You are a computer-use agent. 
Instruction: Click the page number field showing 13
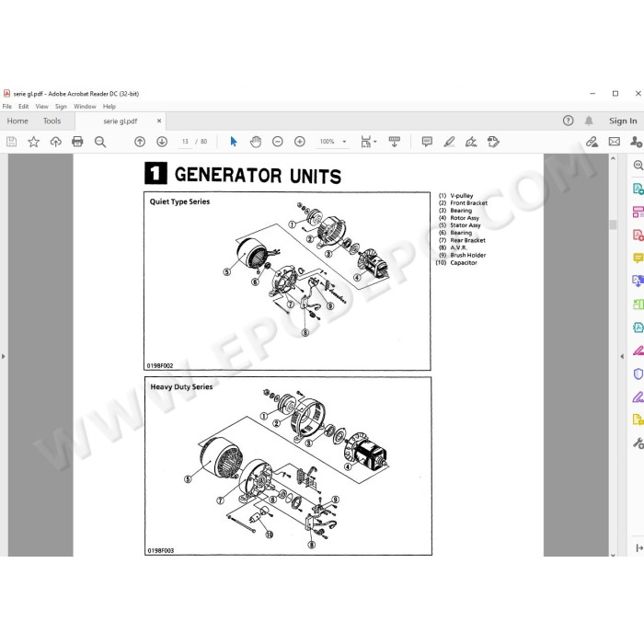185,142
